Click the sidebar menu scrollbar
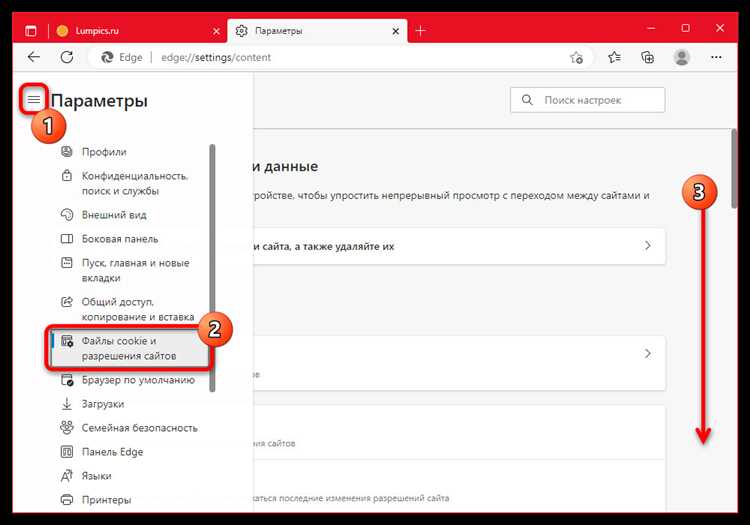Viewport: 750px width, 525px height. pyautogui.click(x=212, y=268)
